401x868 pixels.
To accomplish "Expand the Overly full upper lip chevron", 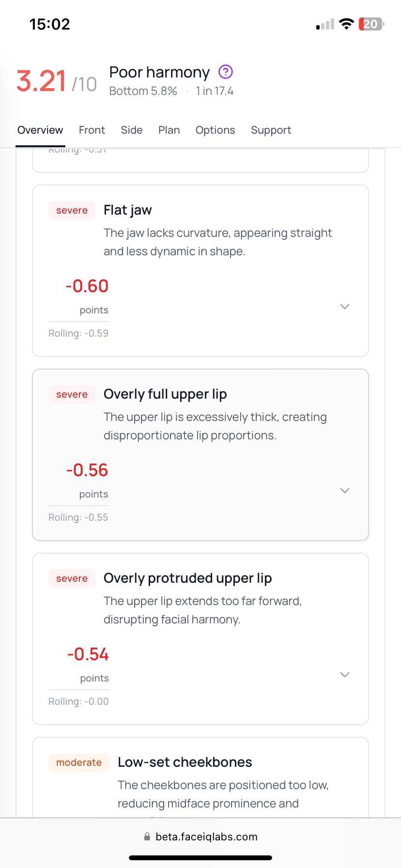I will click(345, 491).
